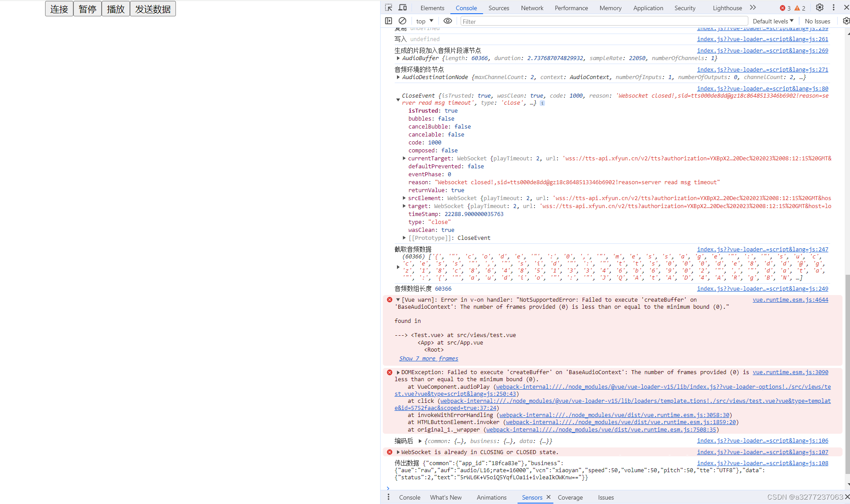This screenshot has height=504, width=850.
Task: Toggle the live expression eye icon
Action: coord(448,21)
